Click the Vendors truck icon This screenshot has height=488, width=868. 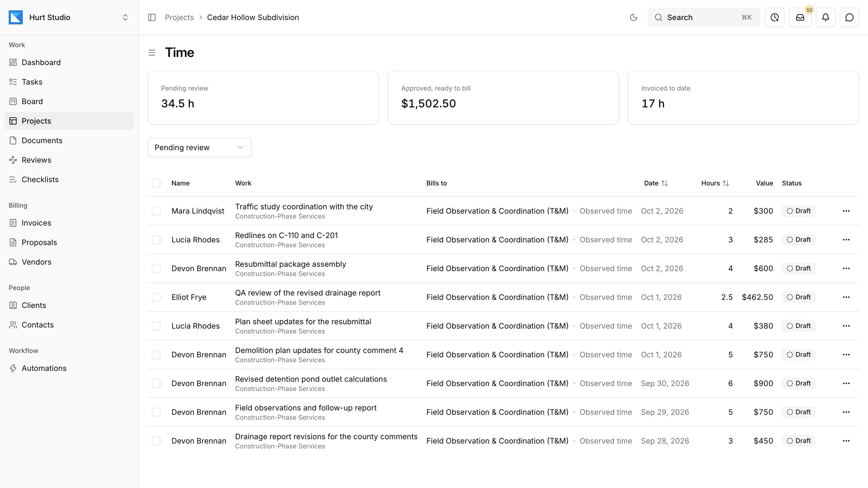click(13, 262)
